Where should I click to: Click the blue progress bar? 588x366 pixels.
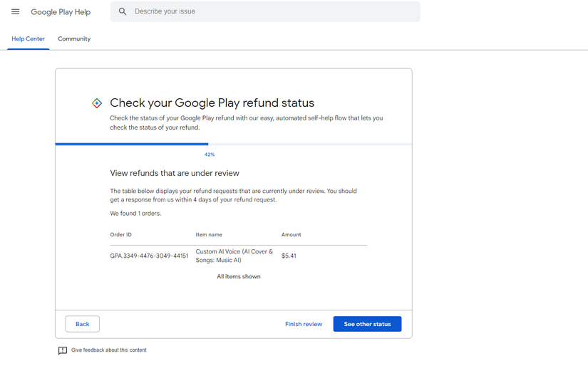pyautogui.click(x=132, y=144)
